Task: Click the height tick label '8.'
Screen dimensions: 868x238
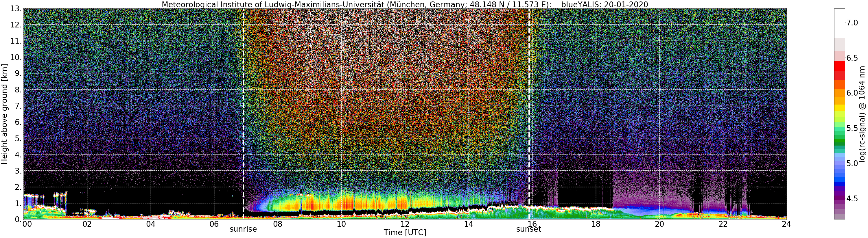Action: click(x=18, y=90)
